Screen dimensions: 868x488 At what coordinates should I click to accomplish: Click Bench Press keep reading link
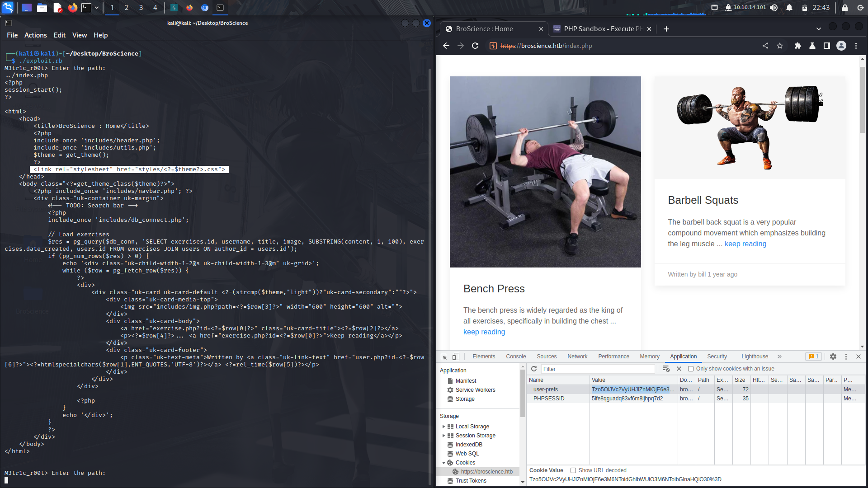coord(484,332)
